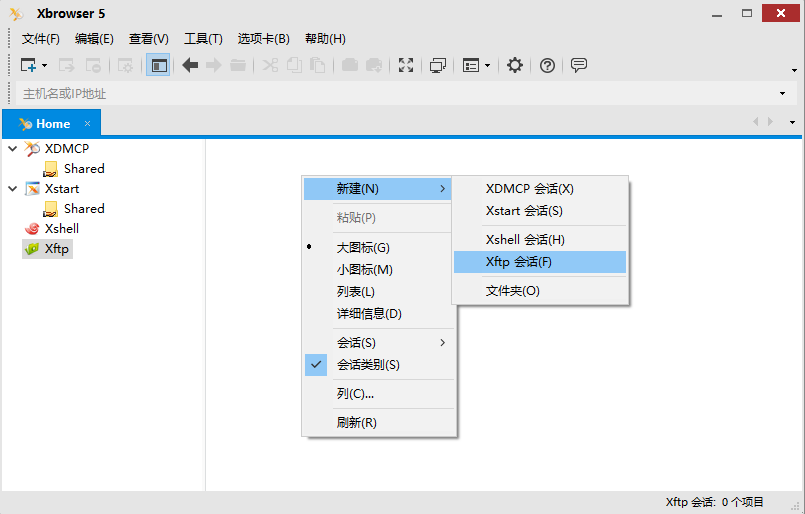Create new Xftp 会话(F)
The width and height of the screenshot is (805, 514).
point(540,262)
